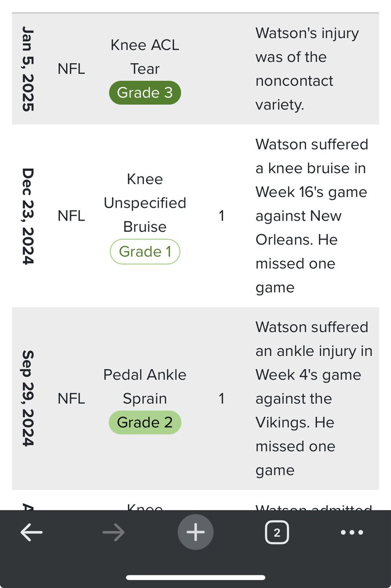Open the tab switcher showing 2

[277, 533]
